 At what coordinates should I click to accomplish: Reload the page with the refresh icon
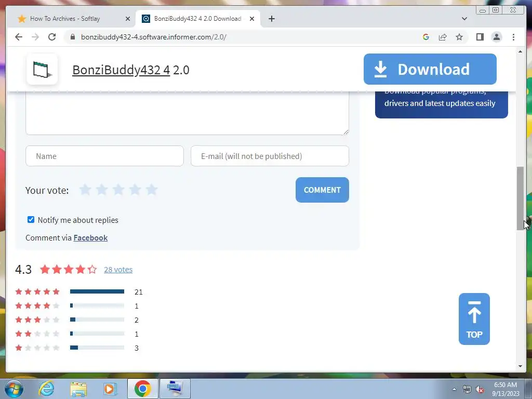(x=52, y=37)
